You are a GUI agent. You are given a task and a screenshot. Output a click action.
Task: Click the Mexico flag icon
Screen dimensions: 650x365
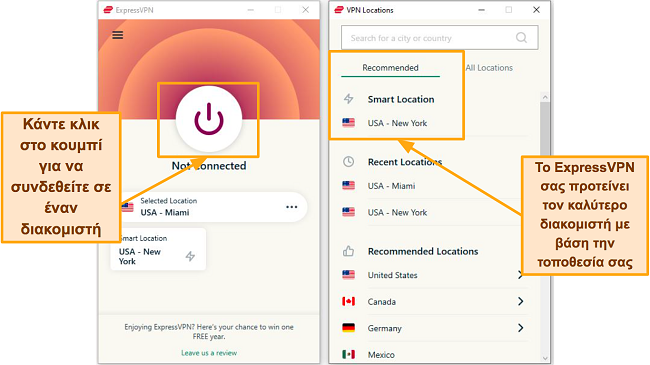coord(348,354)
